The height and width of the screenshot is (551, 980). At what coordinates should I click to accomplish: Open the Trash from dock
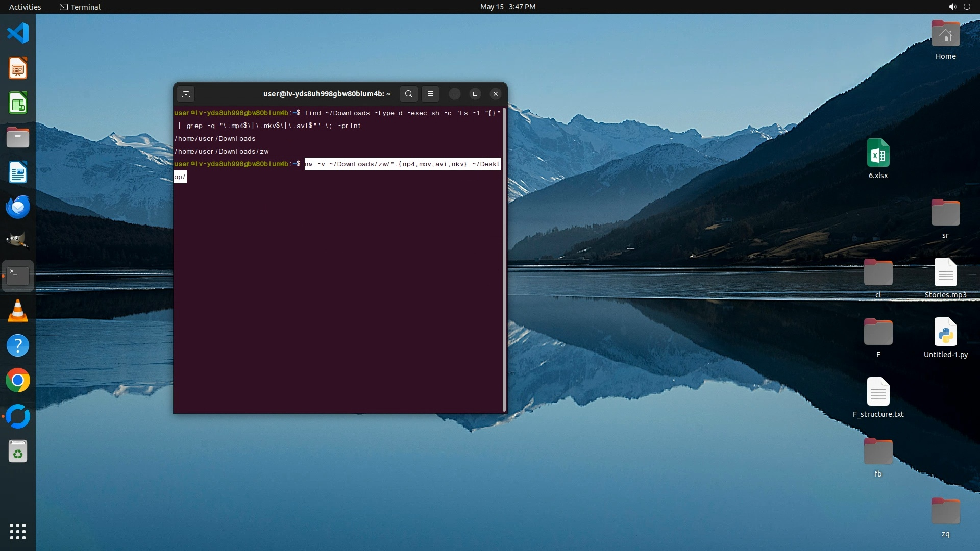(18, 452)
